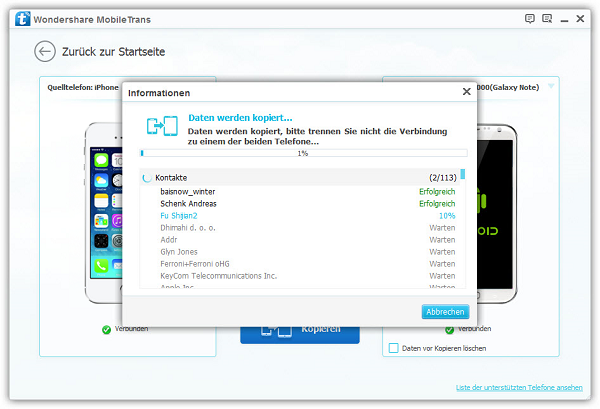This screenshot has height=409, width=600.
Task: Select the Addr contact row
Action: (x=300, y=240)
